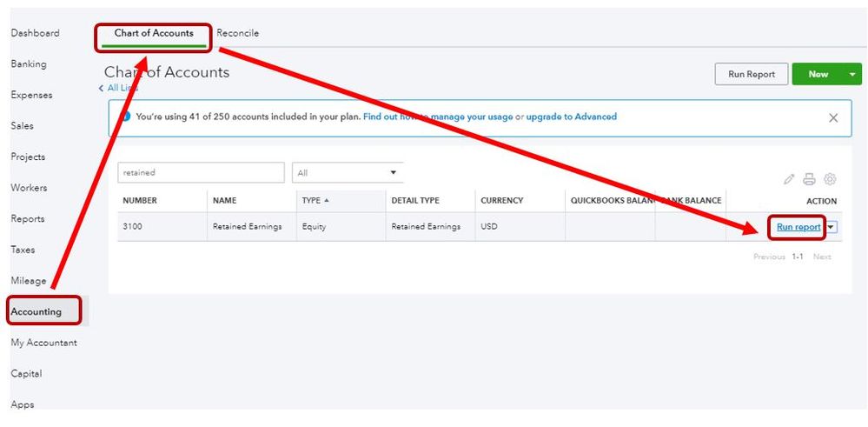Click the Previous pagination link
The width and height of the screenshot is (868, 427).
pos(769,257)
